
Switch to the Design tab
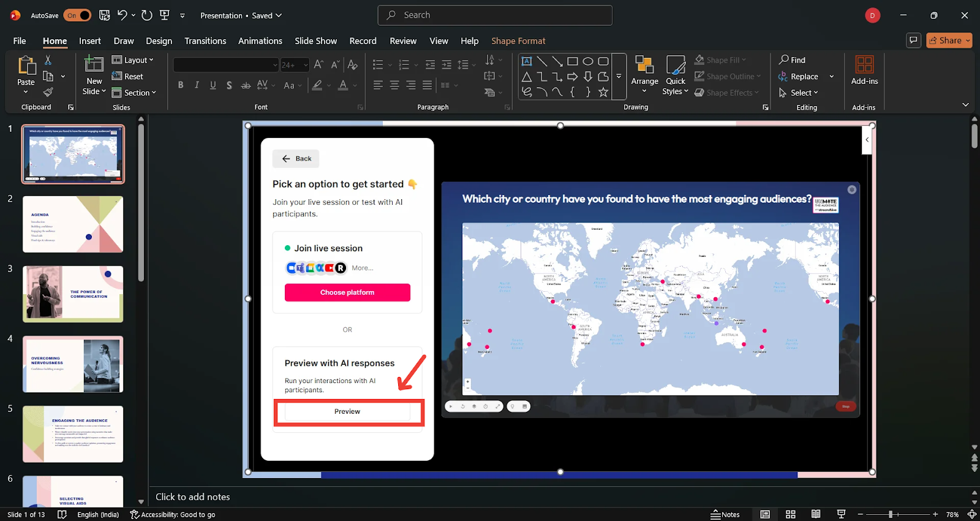[159, 41]
